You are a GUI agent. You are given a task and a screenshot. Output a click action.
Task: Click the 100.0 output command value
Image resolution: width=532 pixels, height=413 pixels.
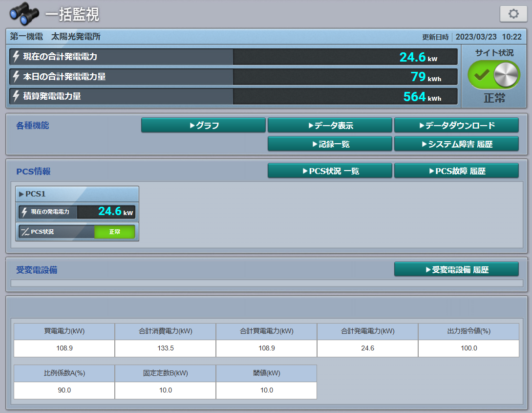[x=468, y=348]
